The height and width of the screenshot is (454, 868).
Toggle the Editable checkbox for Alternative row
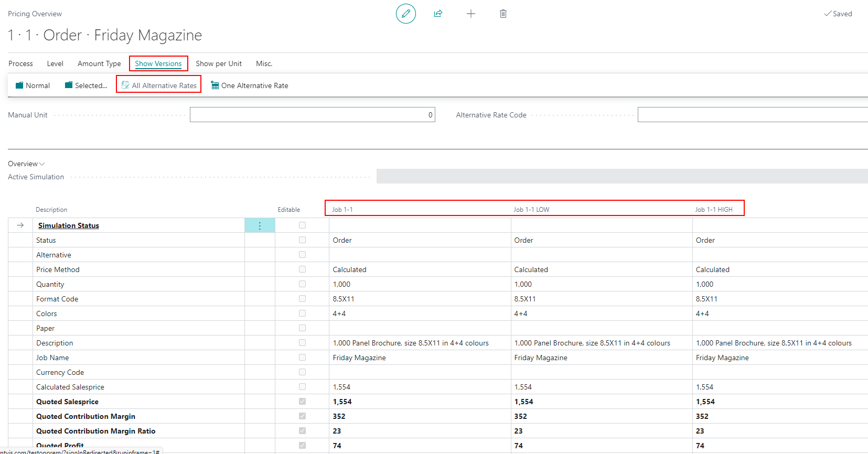coord(302,255)
